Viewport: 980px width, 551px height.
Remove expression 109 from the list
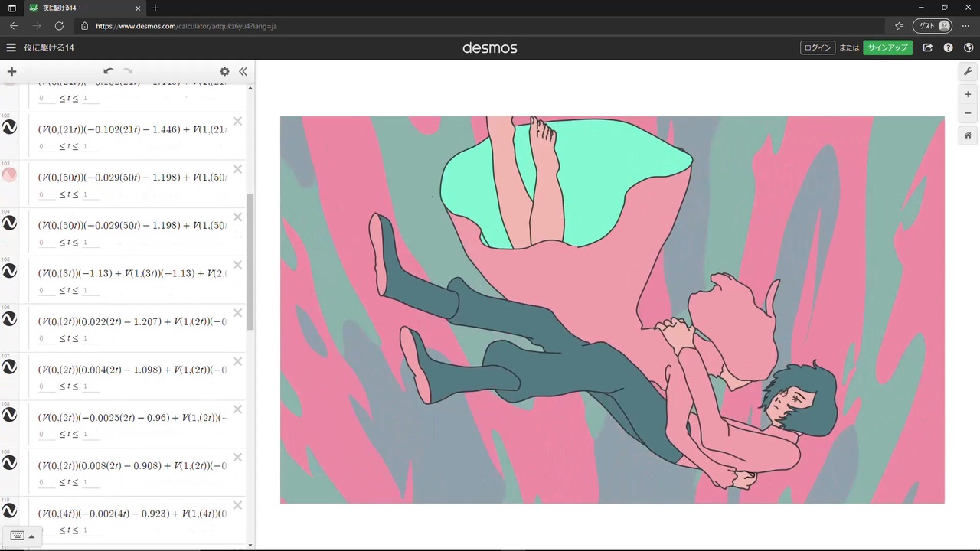[x=237, y=457]
